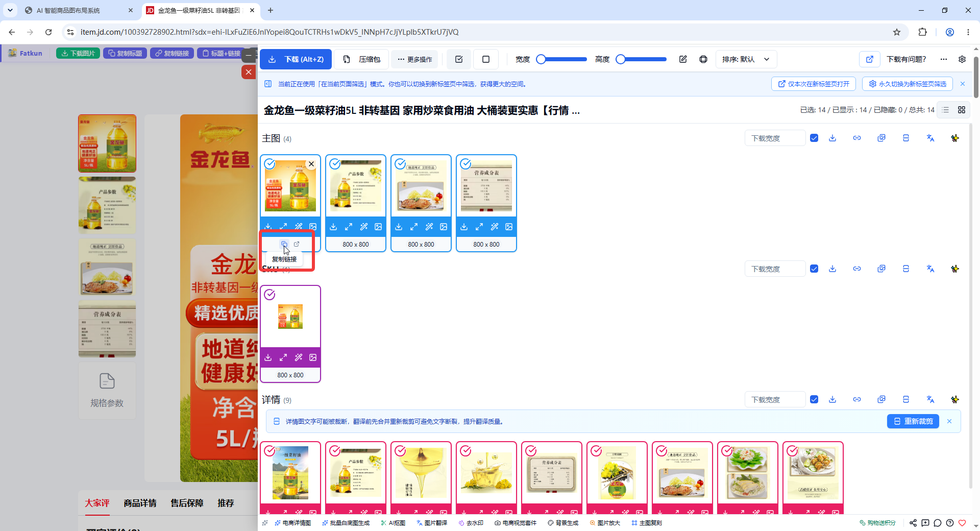Switch to grid view layout icon
This screenshot has width=980, height=531.
[962, 110]
